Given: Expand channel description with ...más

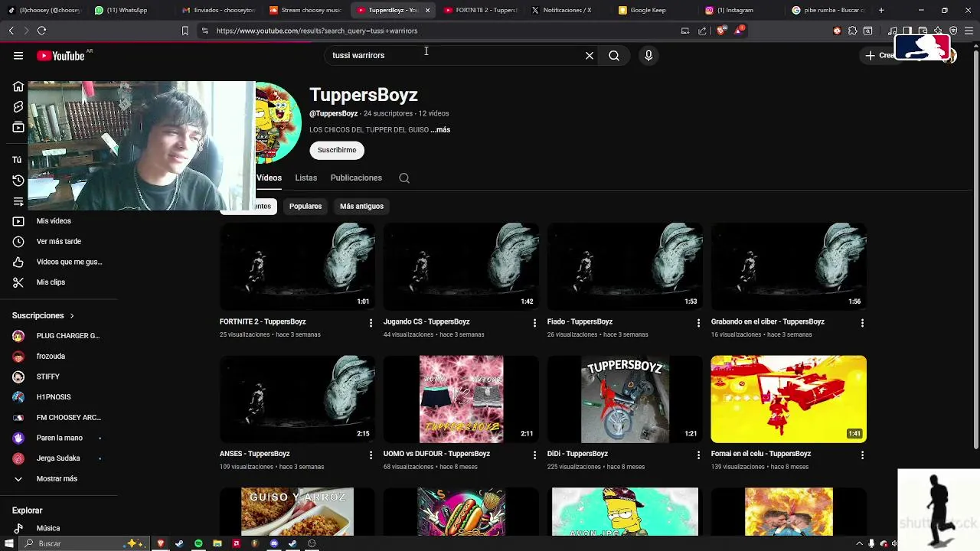Looking at the screenshot, I should [x=440, y=130].
